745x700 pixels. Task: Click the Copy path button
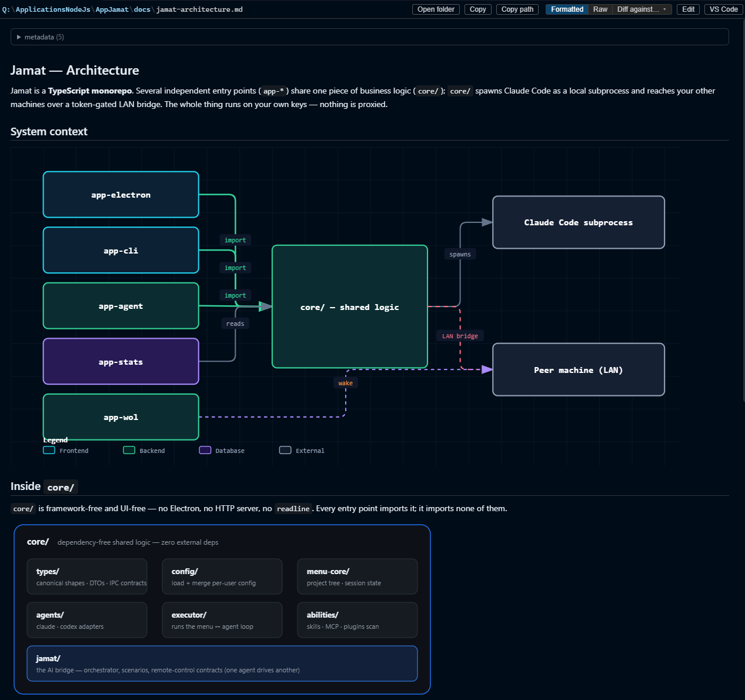pos(517,9)
